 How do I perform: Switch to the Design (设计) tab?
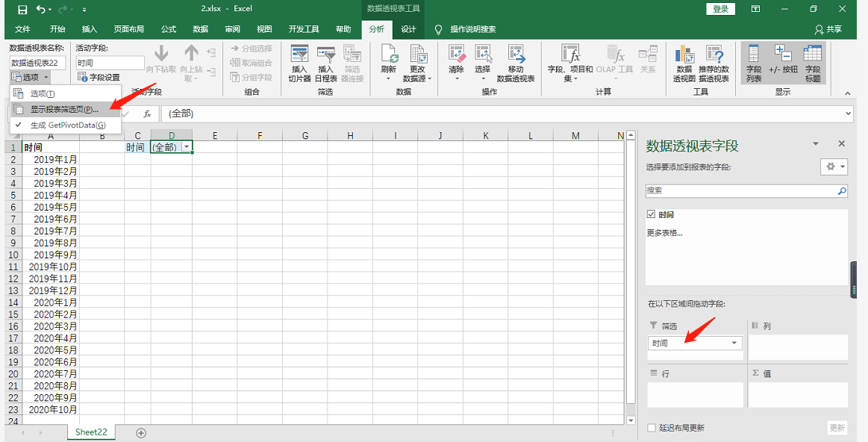(x=408, y=29)
